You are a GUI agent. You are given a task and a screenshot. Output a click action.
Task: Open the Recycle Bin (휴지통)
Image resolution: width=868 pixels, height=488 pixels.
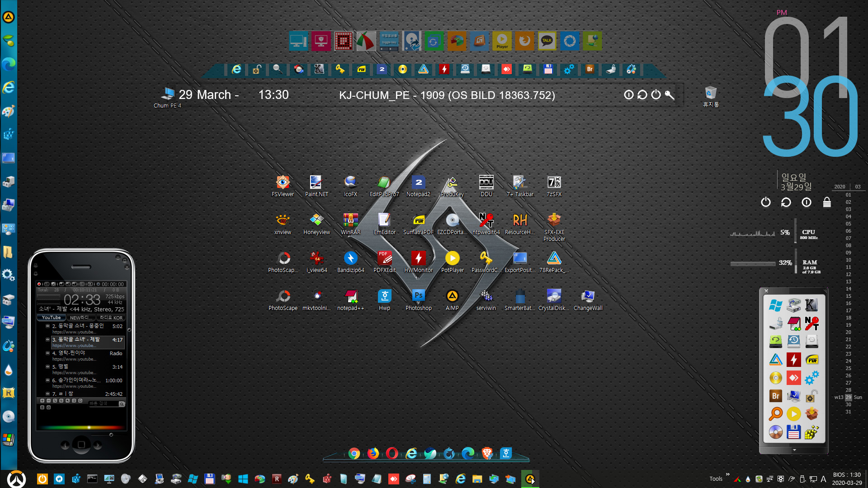(x=711, y=97)
